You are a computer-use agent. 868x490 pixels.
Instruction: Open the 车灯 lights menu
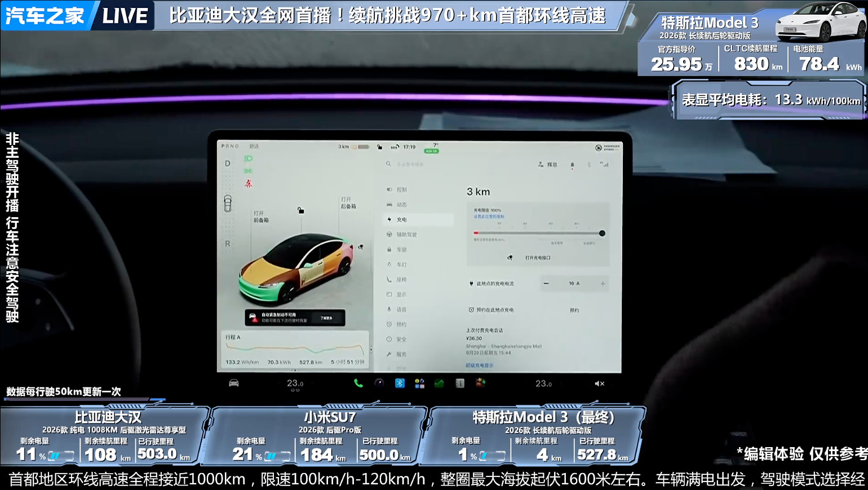pos(397,264)
